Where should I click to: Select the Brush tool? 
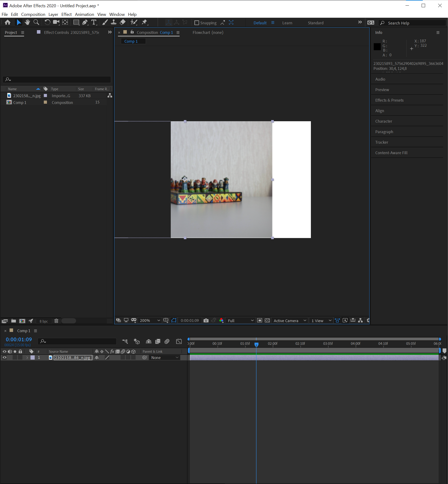105,22
